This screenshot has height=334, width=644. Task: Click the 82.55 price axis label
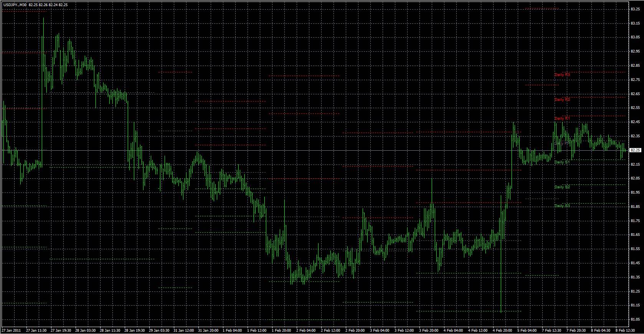(x=635, y=108)
